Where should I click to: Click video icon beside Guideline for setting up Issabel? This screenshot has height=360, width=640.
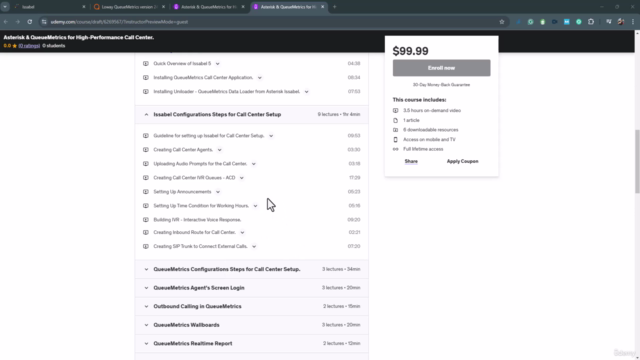point(146,136)
